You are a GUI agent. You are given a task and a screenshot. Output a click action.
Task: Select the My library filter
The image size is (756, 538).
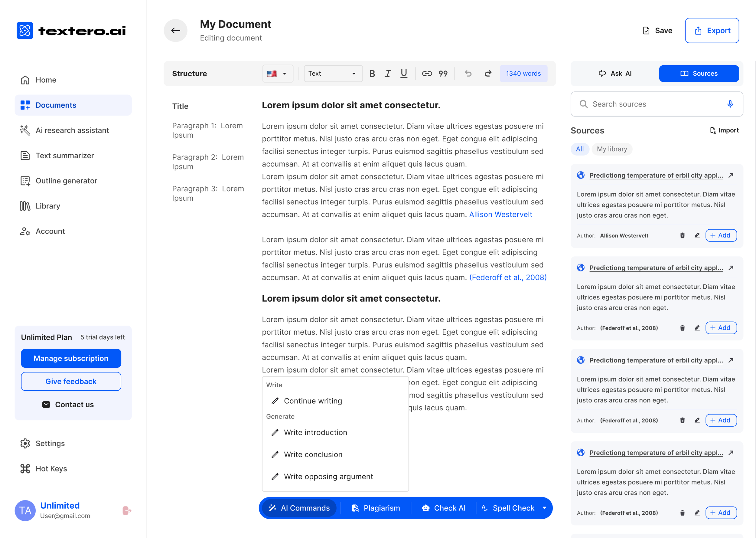coord(612,149)
